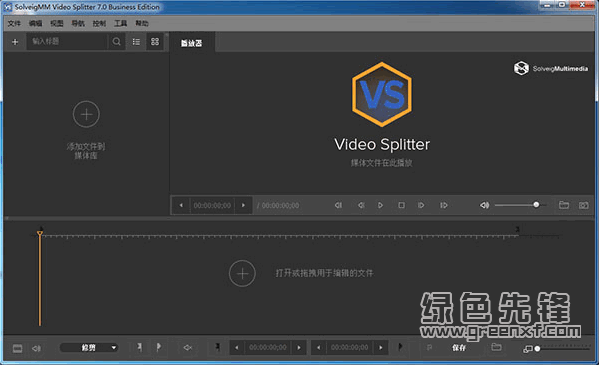The width and height of the screenshot is (600, 366).
Task: Jump to previous marker in player controls
Action: (x=338, y=205)
